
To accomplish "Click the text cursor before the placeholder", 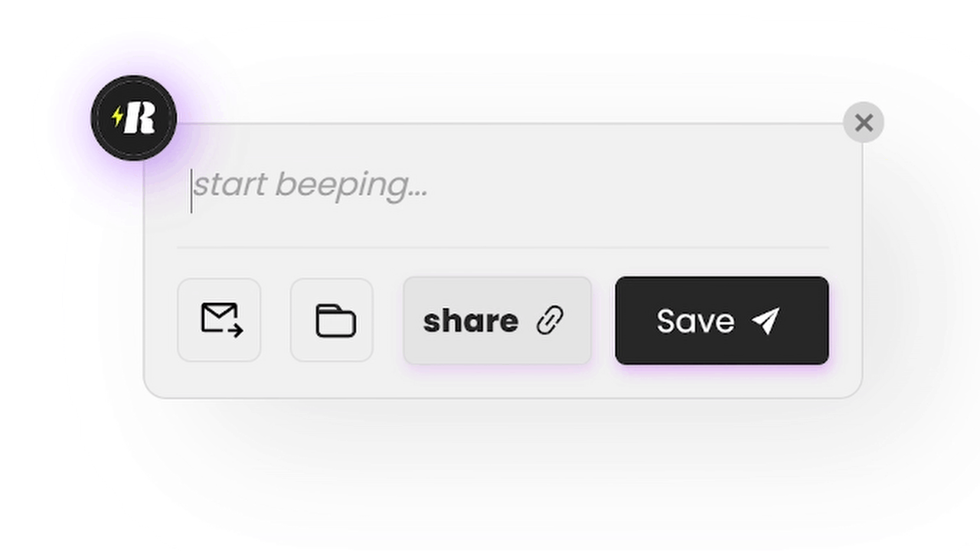I will click(x=191, y=191).
